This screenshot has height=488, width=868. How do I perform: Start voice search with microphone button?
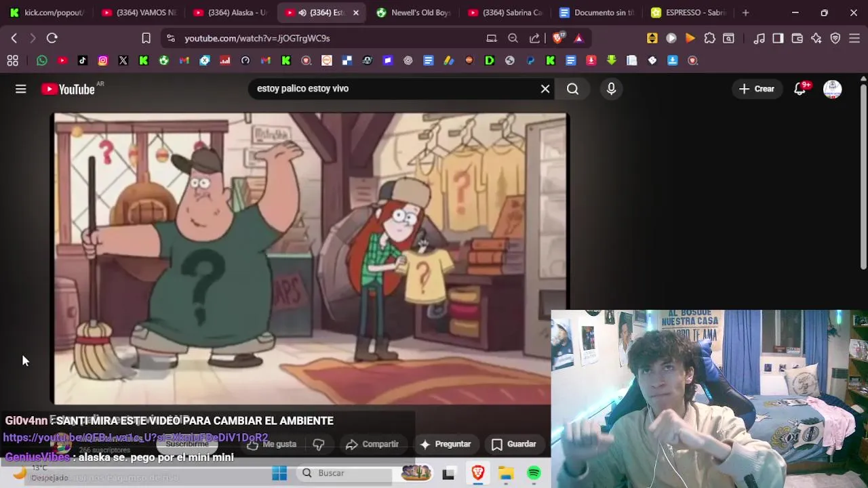(x=611, y=89)
